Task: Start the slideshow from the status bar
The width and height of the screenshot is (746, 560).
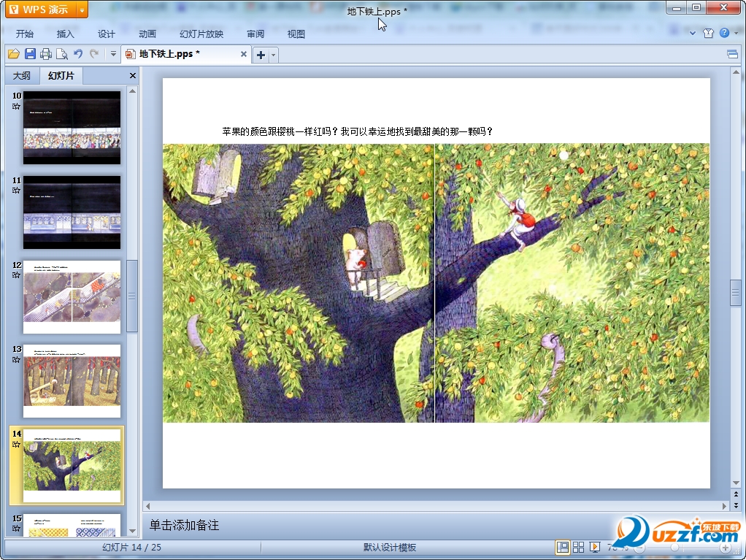Action: (595, 548)
